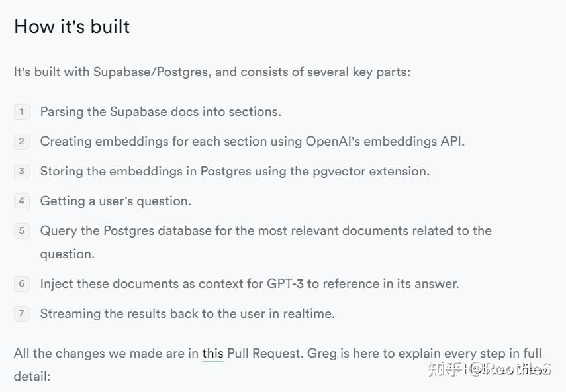This screenshot has height=392, width=566.
Task: Click "Parsing the Supabase docs into sections" item
Action: coord(160,111)
